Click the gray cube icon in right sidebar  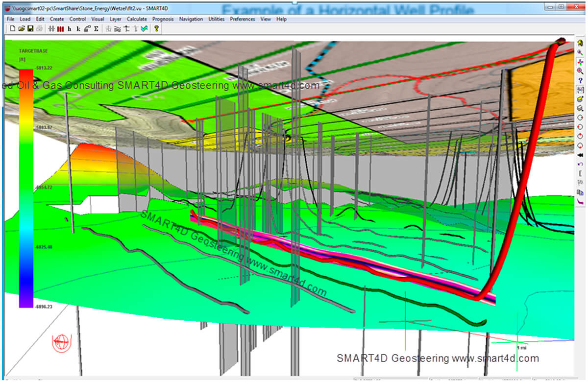pos(580,108)
